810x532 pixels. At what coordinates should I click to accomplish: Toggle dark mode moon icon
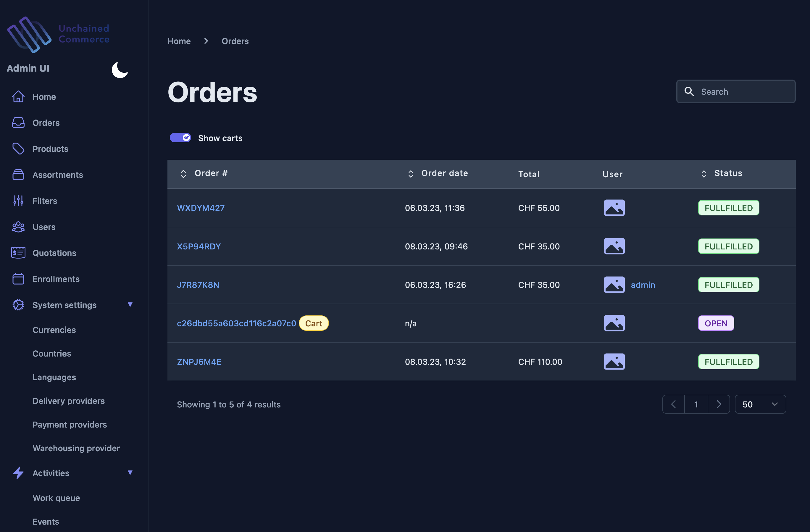[120, 70]
